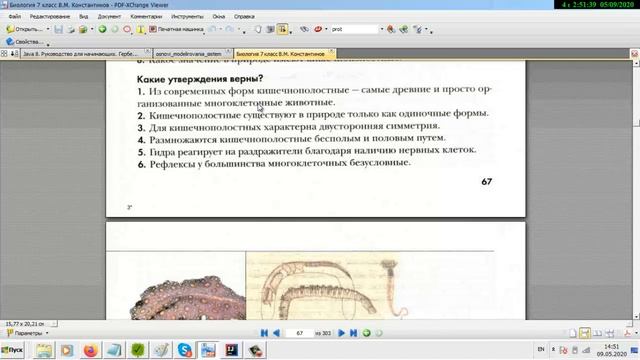This screenshot has height=360, width=640.
Task: Select the Hand tool icon
Action: coord(258,29)
